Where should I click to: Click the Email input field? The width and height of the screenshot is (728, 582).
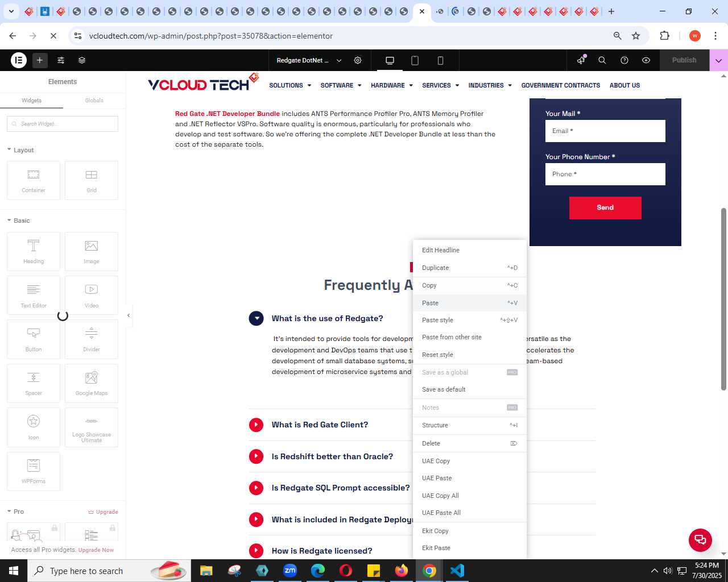click(x=605, y=131)
